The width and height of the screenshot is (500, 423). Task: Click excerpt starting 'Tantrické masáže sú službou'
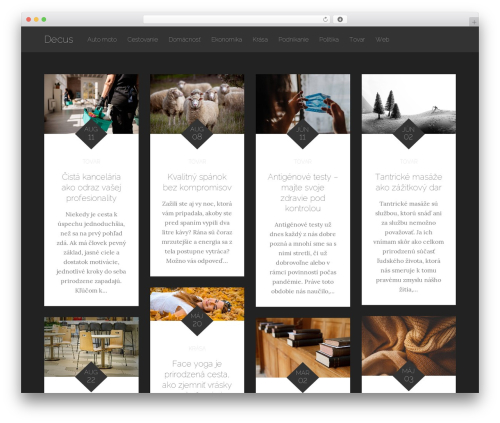(408, 247)
